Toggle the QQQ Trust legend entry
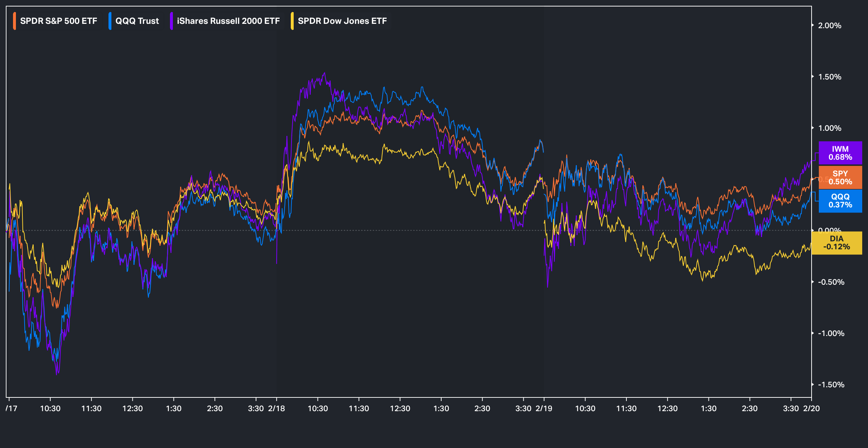Screen dimensions: 868x448 click(x=137, y=21)
